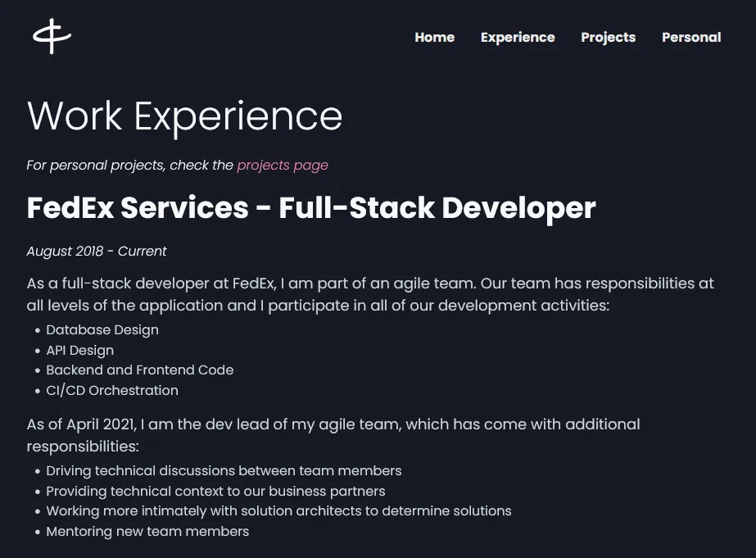Screen dimensions: 756x558
Task: Open the Home nav item
Action: click(x=434, y=37)
